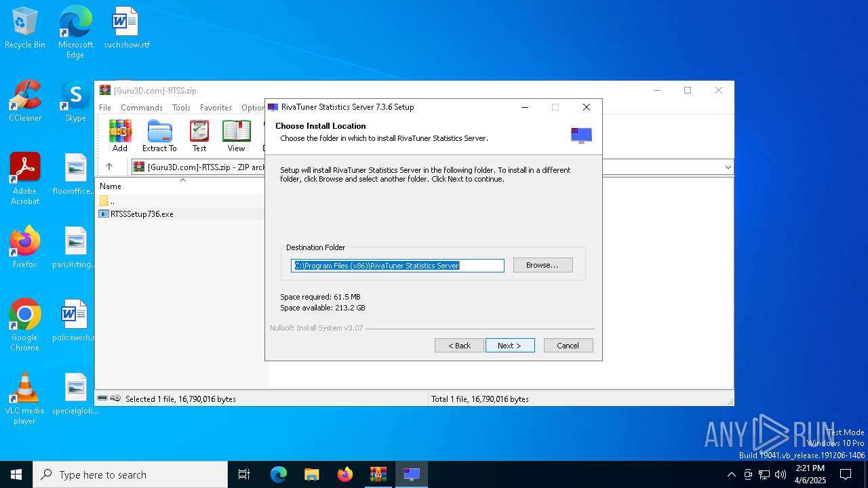Select RTSSSetup736.exe in the WinRAR list

[x=142, y=213]
